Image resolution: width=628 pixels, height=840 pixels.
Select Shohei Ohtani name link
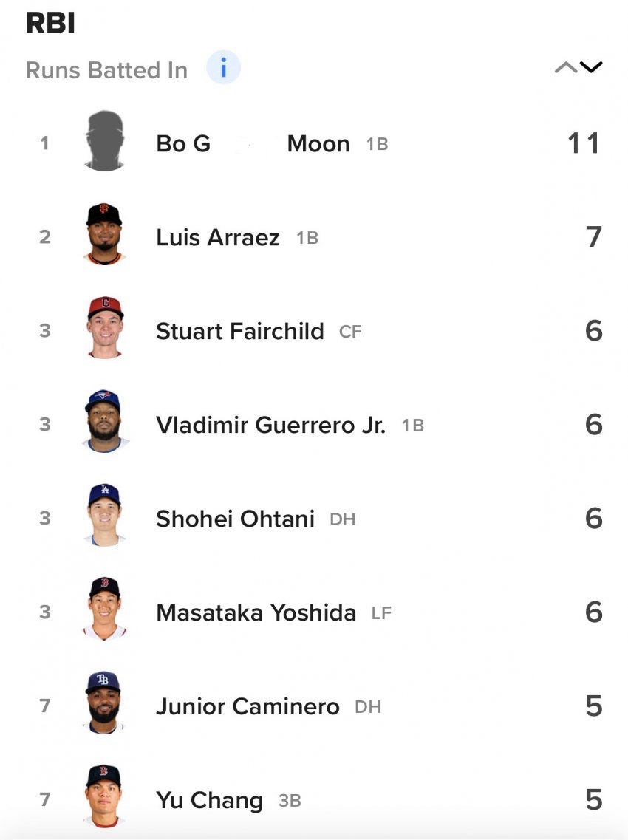[235, 519]
